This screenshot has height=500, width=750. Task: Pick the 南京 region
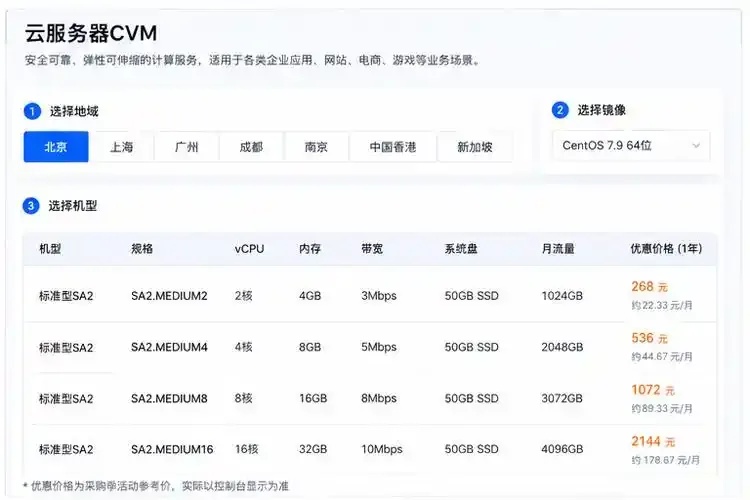pyautogui.click(x=317, y=146)
